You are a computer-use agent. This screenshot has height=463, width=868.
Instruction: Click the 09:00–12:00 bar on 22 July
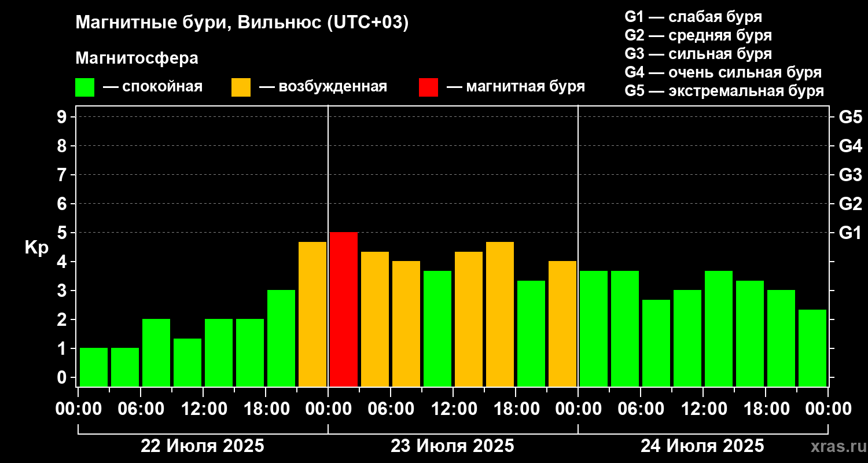(x=187, y=362)
